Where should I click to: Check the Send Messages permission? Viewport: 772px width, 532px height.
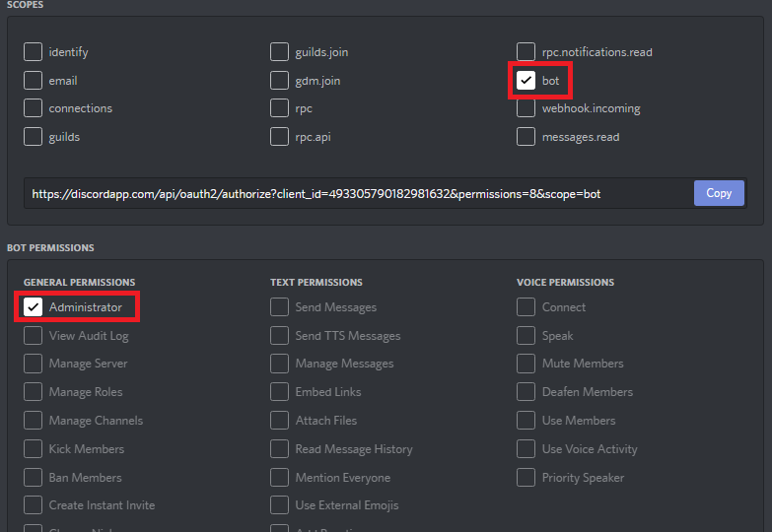[x=279, y=307]
